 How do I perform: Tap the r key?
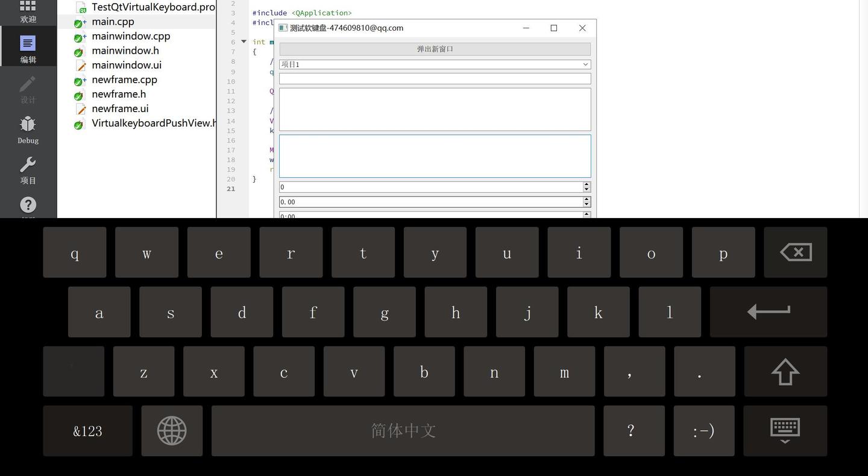coord(291,252)
